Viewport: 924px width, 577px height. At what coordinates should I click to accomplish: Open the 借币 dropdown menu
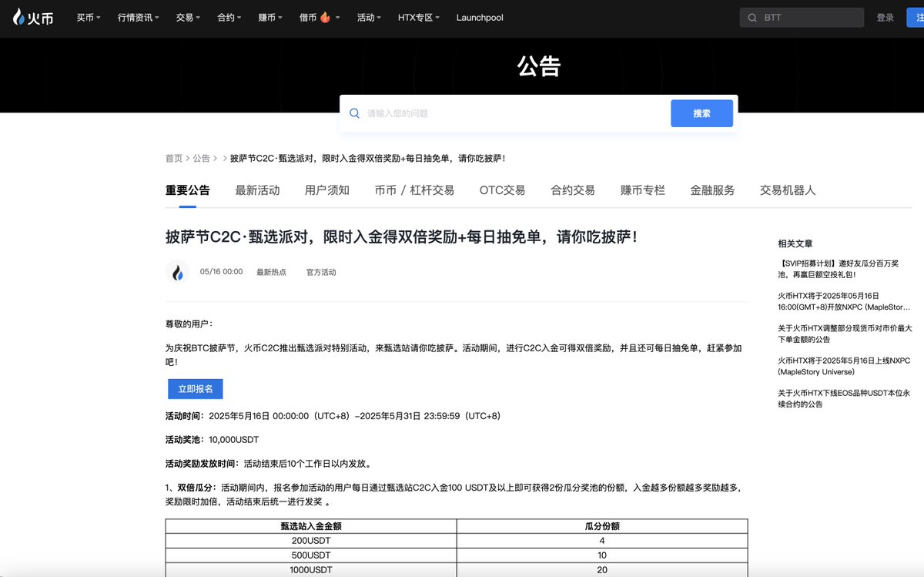pyautogui.click(x=320, y=18)
